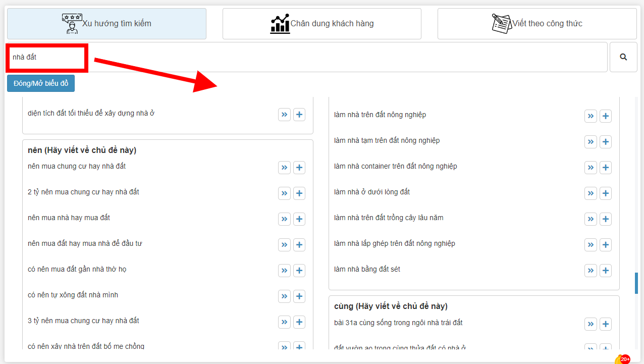Add keyword 'làm nhà trên đất trồng cây lâu năm'
644x364 pixels.
tap(606, 219)
